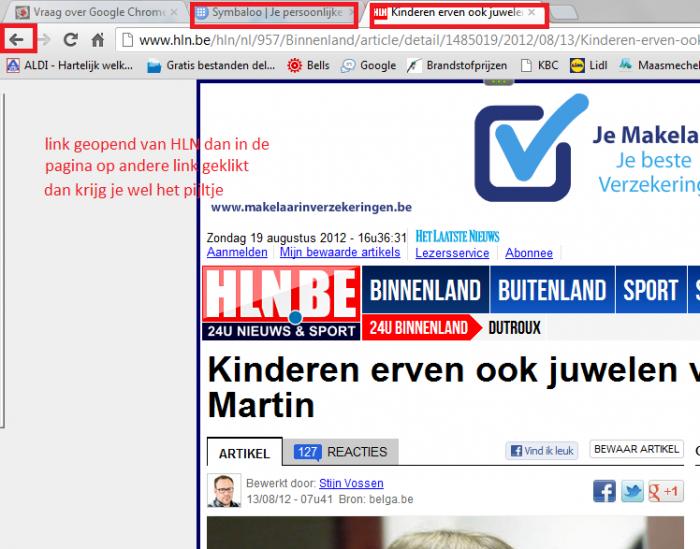
Task: Click the page icon in address bar
Action: pyautogui.click(x=128, y=40)
